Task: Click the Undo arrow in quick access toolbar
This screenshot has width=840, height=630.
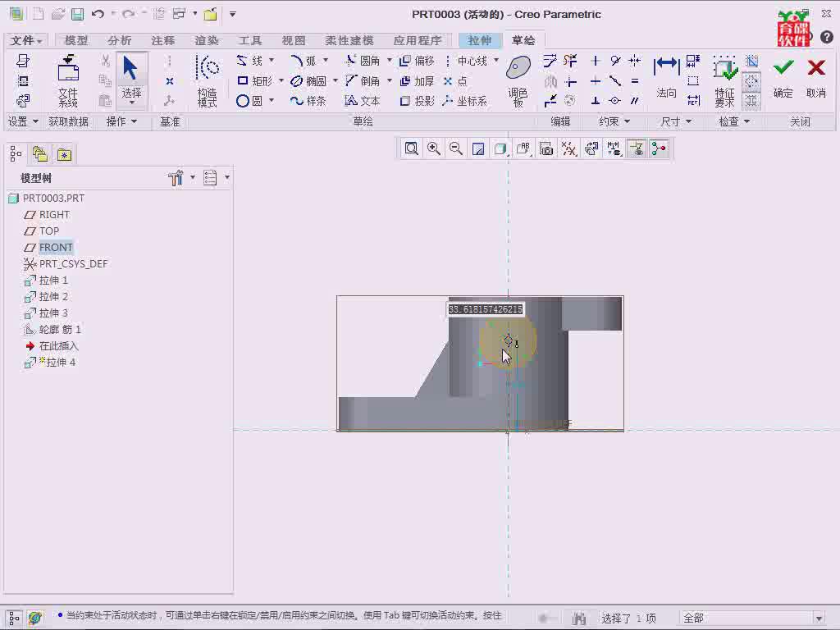Action: (x=98, y=14)
